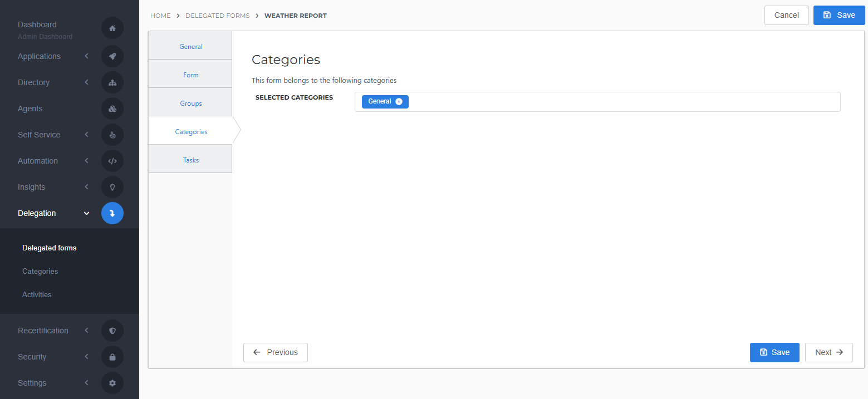Expand the Insights sidebar section
The width and height of the screenshot is (868, 399).
point(86,187)
